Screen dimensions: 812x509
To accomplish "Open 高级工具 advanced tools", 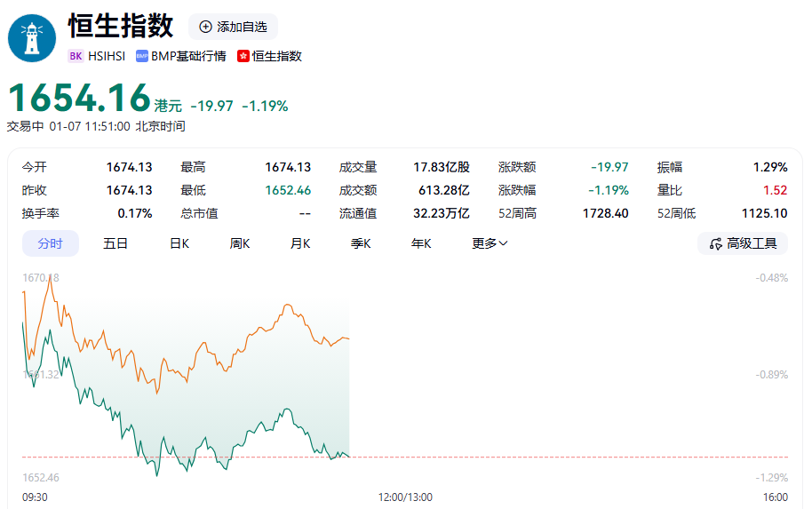I will (x=743, y=243).
